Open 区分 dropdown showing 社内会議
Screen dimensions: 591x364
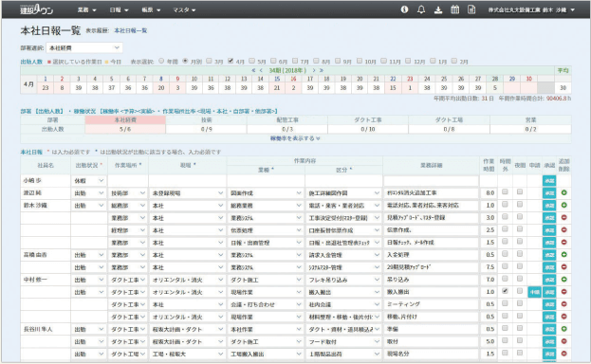click(343, 304)
